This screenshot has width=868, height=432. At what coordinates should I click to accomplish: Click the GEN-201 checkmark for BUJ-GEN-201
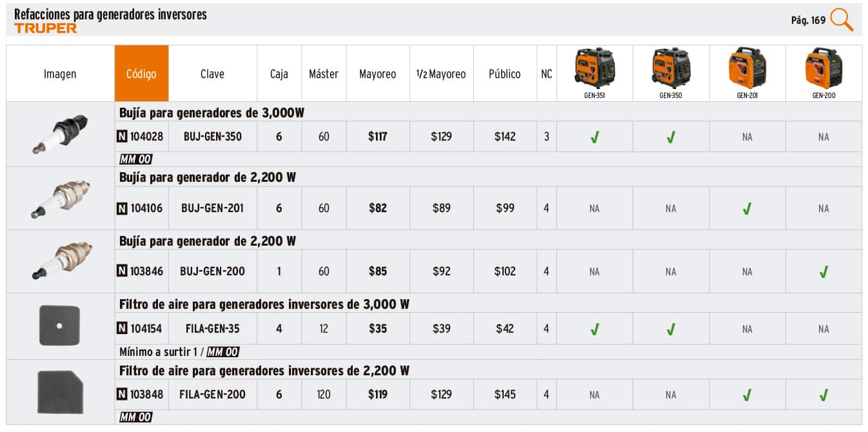(x=747, y=208)
